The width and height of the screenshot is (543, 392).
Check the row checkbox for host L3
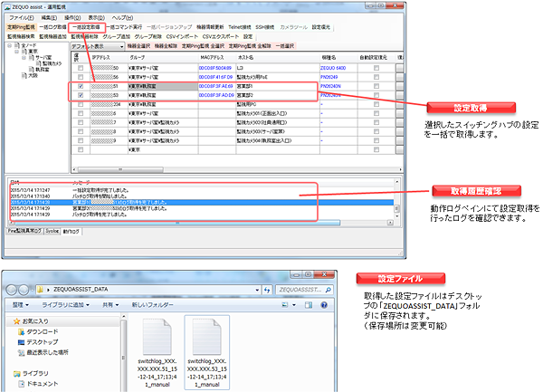coord(81,68)
